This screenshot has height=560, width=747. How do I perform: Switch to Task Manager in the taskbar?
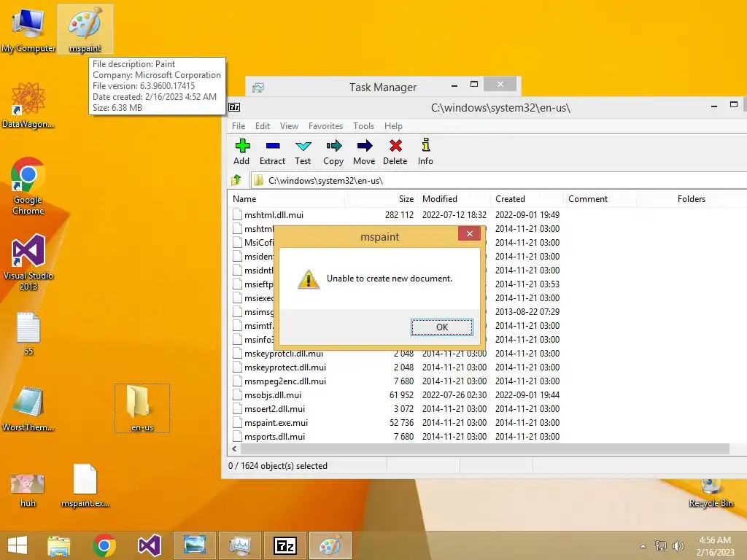[239, 545]
